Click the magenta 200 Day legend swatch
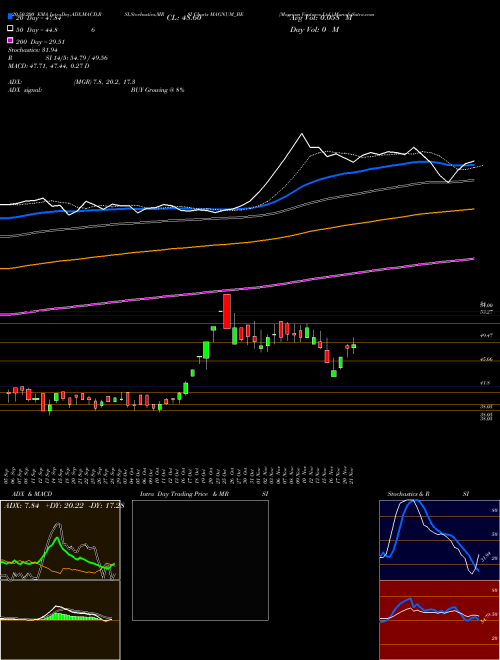The image size is (500, 660). [10, 40]
